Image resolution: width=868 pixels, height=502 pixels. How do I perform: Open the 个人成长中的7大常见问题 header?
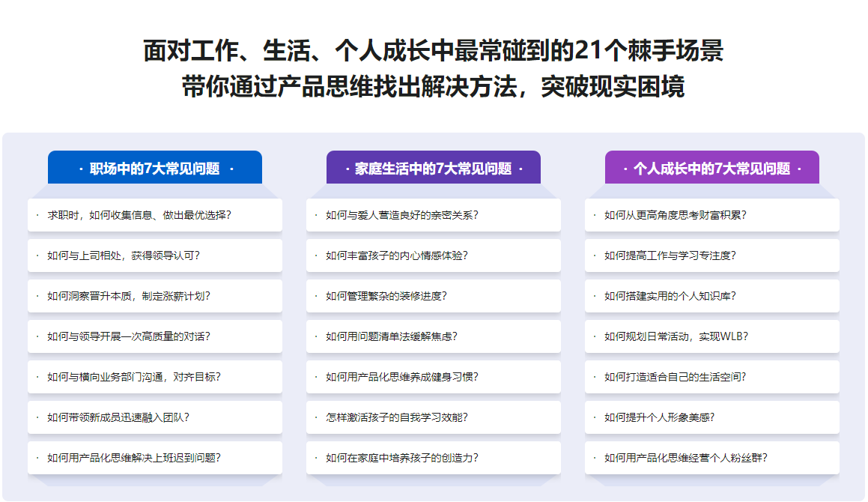click(712, 169)
